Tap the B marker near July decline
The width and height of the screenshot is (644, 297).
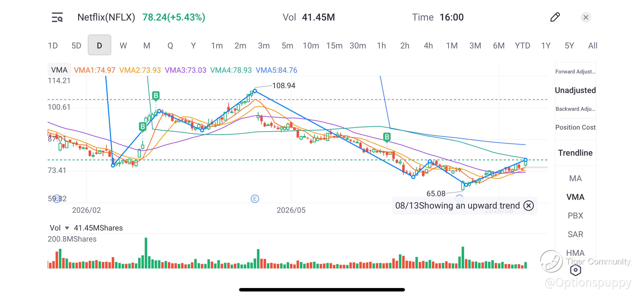point(387,137)
